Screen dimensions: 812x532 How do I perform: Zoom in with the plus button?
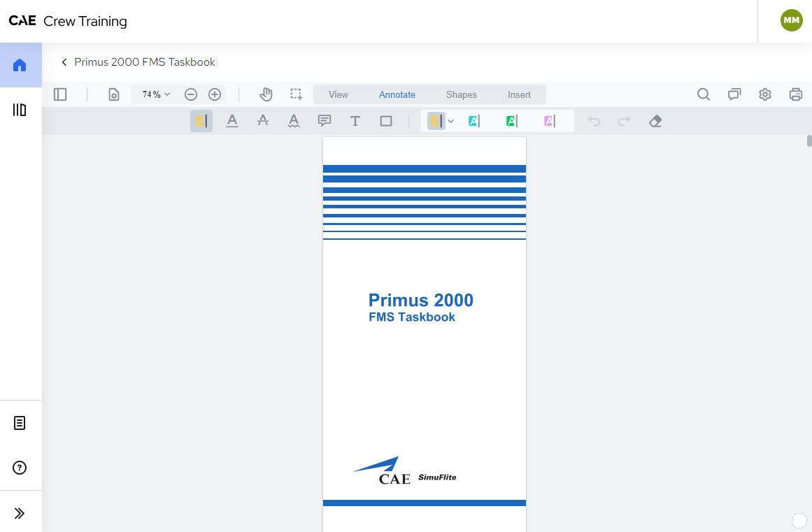tap(215, 94)
